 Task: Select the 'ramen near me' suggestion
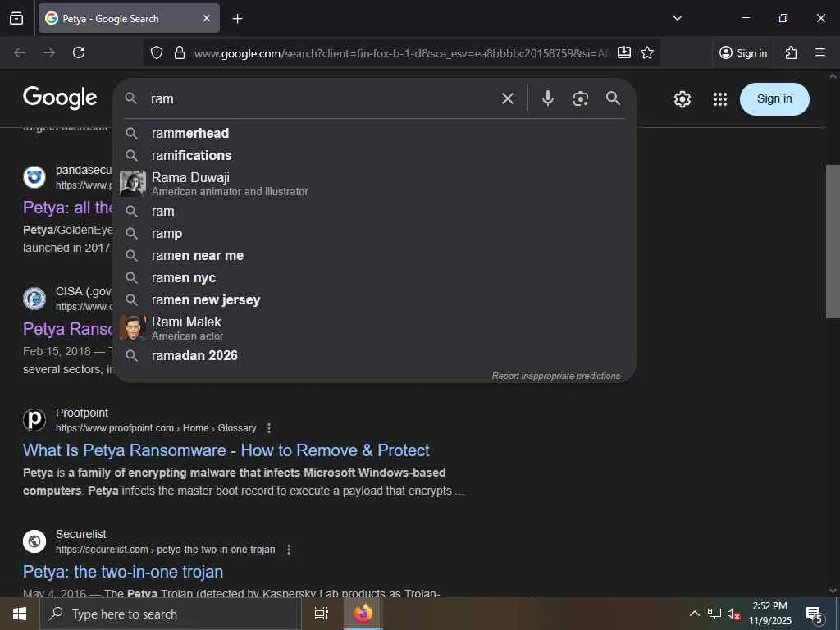click(x=374, y=256)
